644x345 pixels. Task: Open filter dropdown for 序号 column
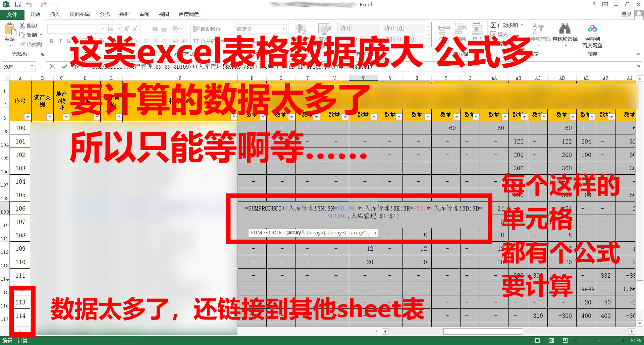pyautogui.click(x=28, y=117)
